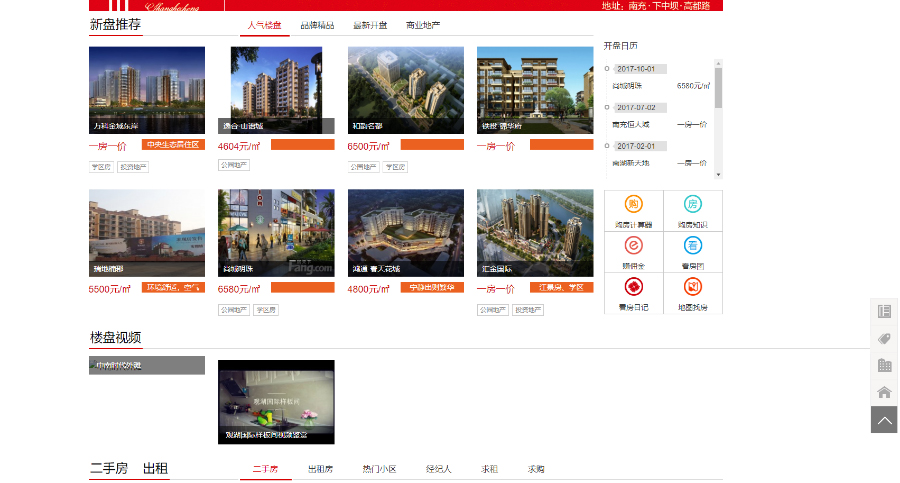Open the 中南时代外滩 broken-image video link
Screen dimensions: 900x483
[147, 365]
